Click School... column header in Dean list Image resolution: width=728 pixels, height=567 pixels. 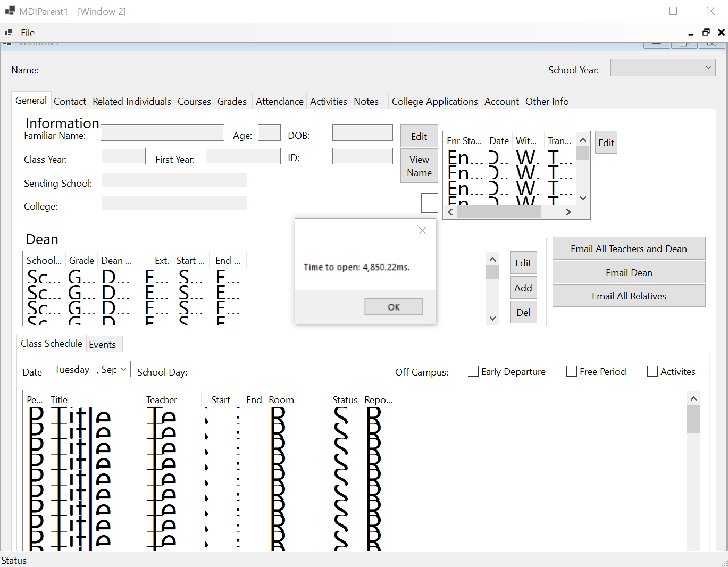point(44,261)
